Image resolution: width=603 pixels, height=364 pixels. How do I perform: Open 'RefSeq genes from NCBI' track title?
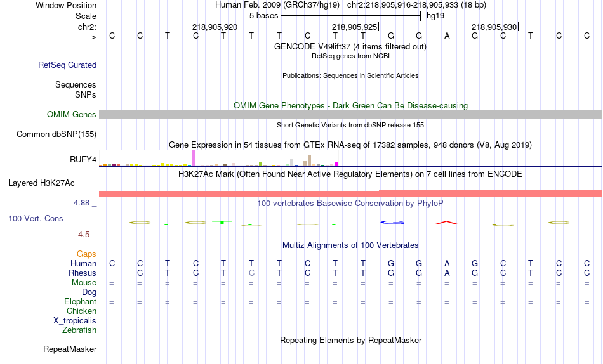(x=350, y=56)
